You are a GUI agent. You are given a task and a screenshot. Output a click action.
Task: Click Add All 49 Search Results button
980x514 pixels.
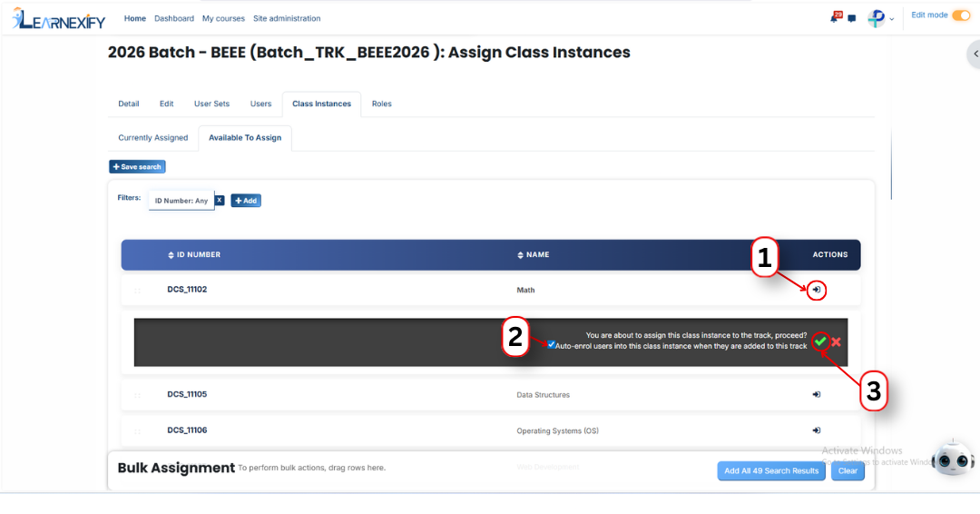click(771, 470)
